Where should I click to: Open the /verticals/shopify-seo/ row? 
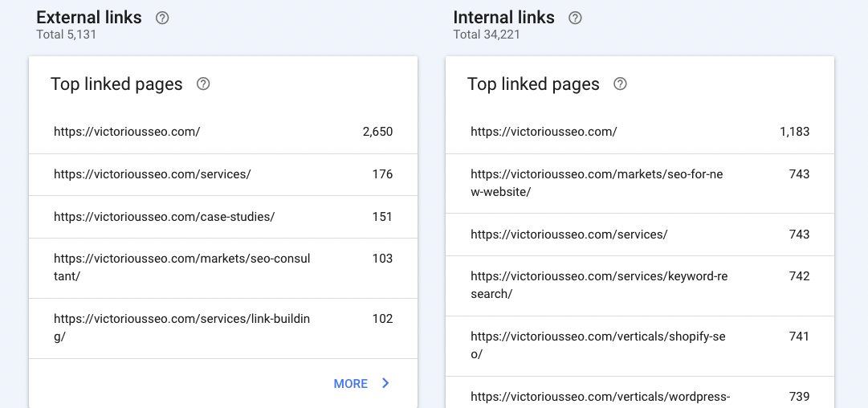pyautogui.click(x=640, y=346)
